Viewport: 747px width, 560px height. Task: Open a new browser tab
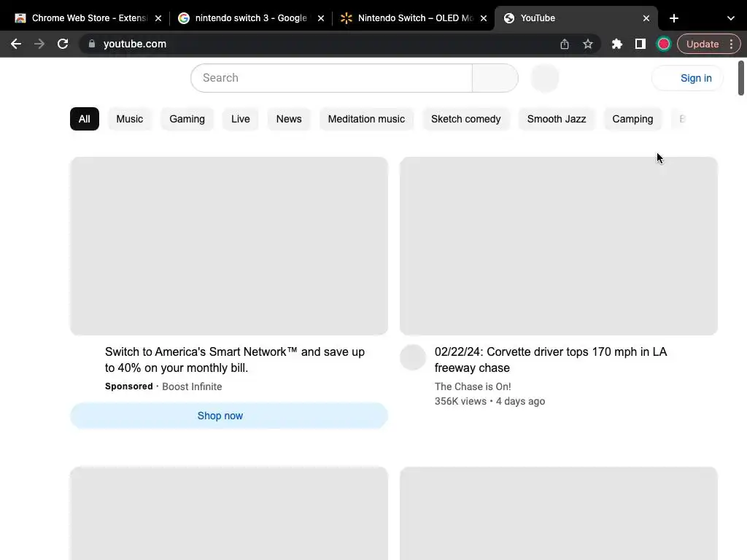pyautogui.click(x=673, y=18)
